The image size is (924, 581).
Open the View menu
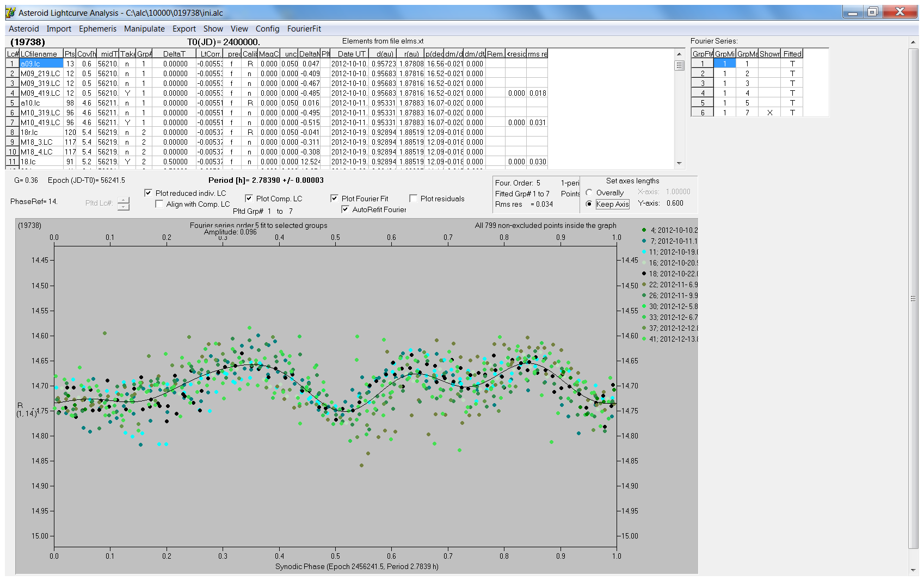239,29
